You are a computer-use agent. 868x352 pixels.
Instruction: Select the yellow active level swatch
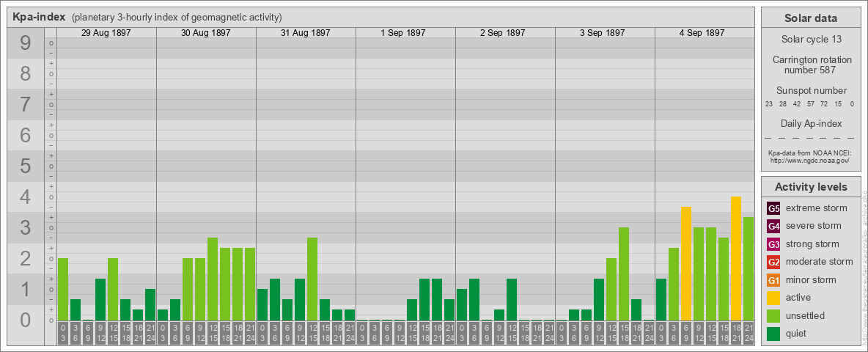773,298
